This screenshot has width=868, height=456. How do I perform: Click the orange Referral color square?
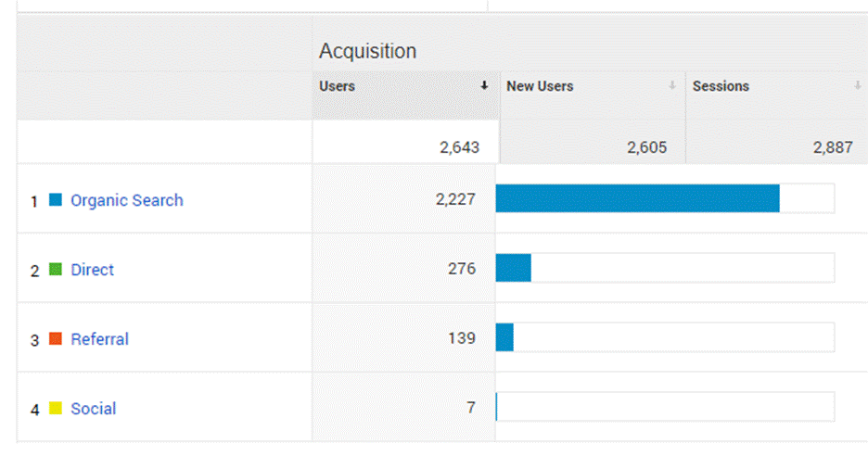pos(56,339)
